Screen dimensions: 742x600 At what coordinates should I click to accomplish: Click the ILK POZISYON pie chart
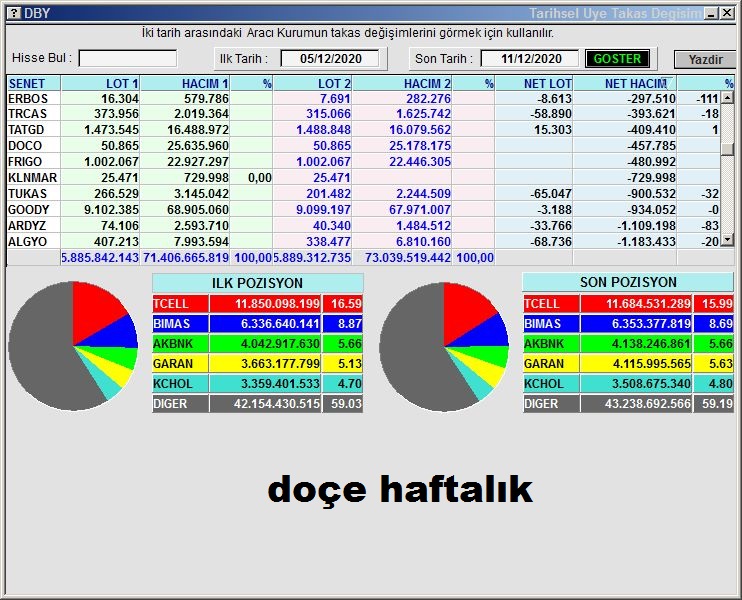tap(73, 346)
